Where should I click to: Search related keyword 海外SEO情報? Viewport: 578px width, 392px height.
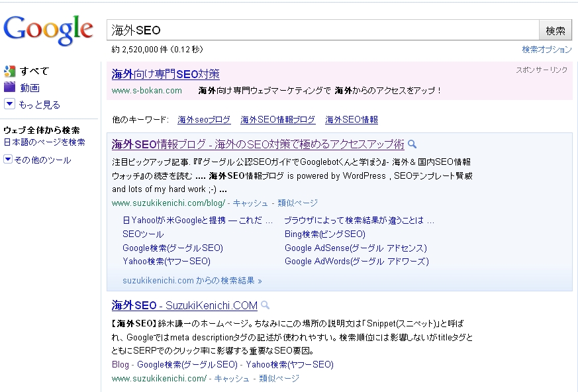pyautogui.click(x=352, y=119)
